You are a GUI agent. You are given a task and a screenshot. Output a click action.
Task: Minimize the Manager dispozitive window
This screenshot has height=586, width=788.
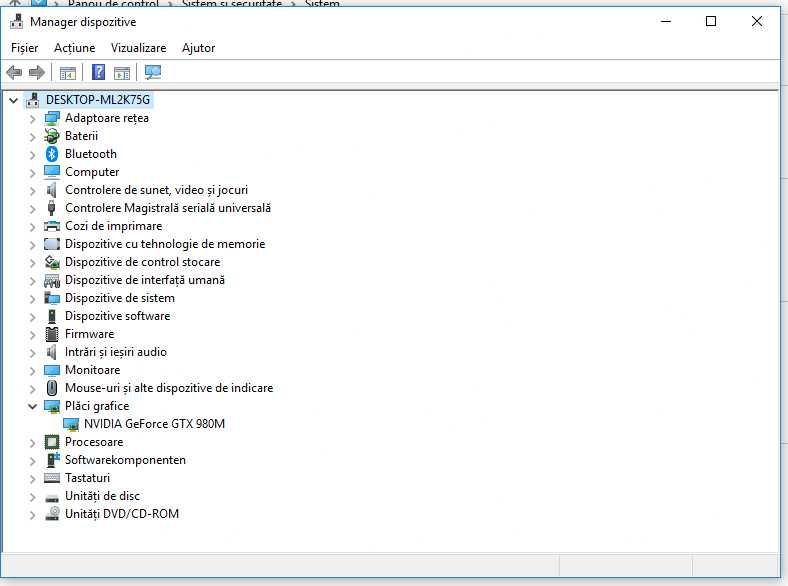pos(666,21)
